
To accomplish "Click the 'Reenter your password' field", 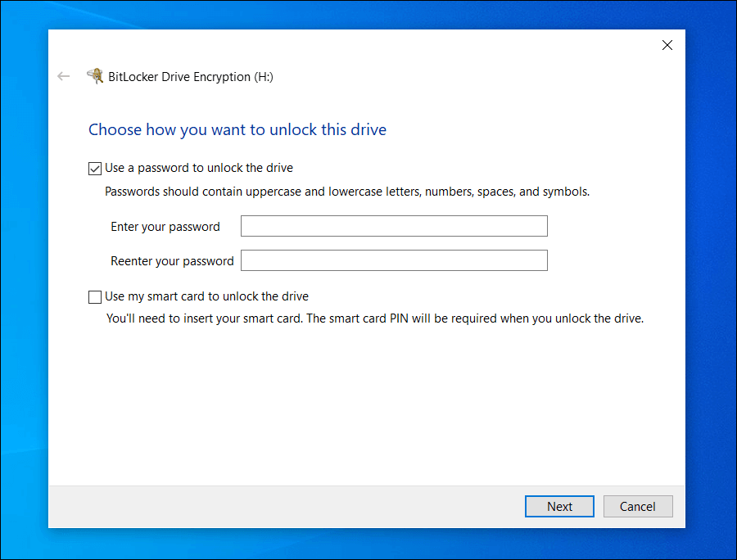I will pos(394,260).
